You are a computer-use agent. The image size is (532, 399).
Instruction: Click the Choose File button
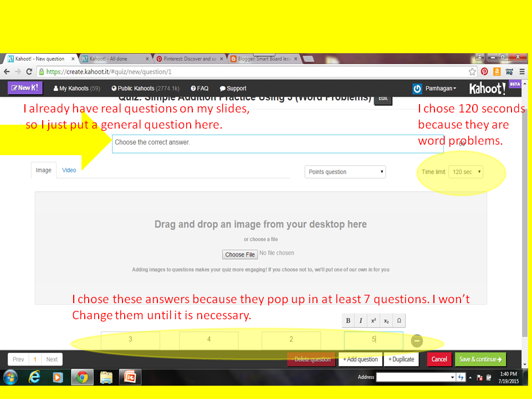click(x=240, y=254)
